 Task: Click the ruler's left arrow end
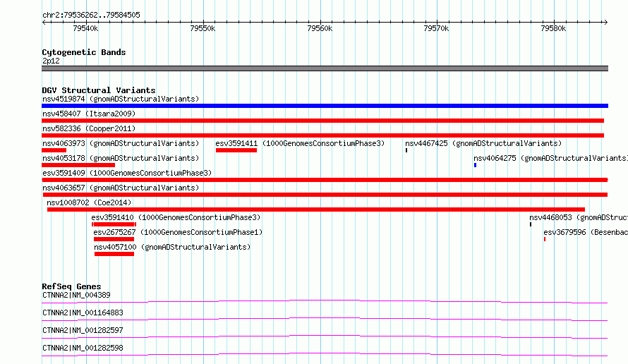44,22
